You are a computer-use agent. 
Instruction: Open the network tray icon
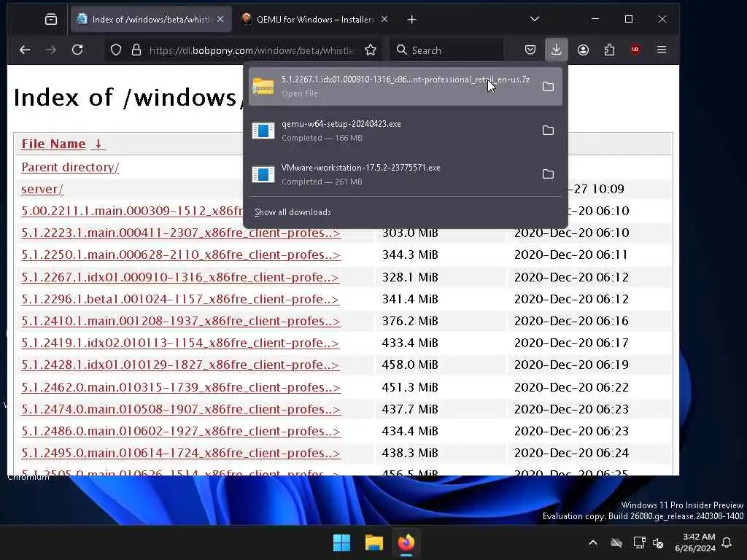639,542
